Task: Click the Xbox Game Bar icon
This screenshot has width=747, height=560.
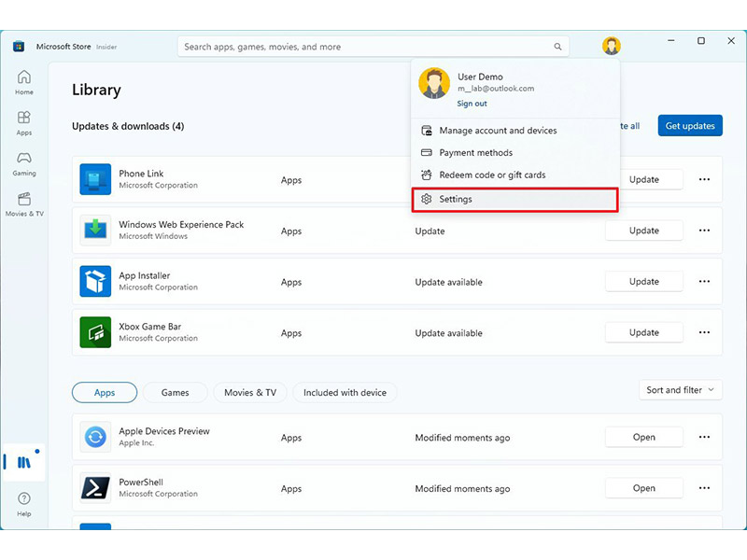Action: 95,332
